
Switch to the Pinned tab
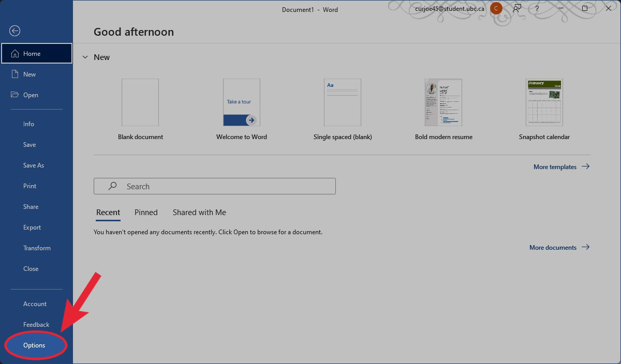tap(146, 213)
